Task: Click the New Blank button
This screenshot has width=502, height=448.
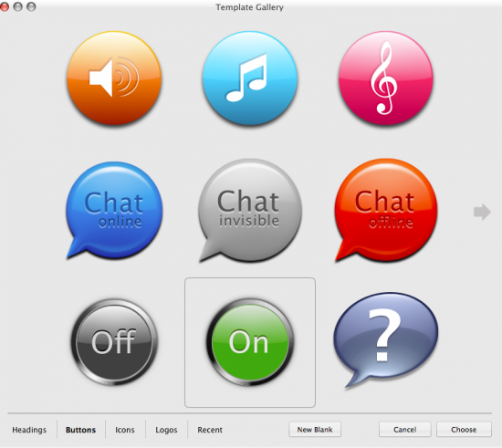Action: click(x=315, y=430)
